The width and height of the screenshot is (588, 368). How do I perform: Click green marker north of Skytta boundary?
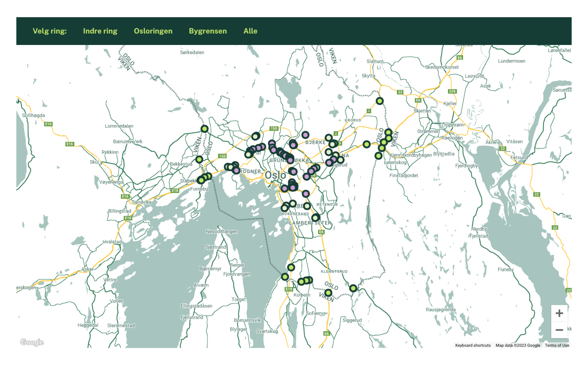380,101
